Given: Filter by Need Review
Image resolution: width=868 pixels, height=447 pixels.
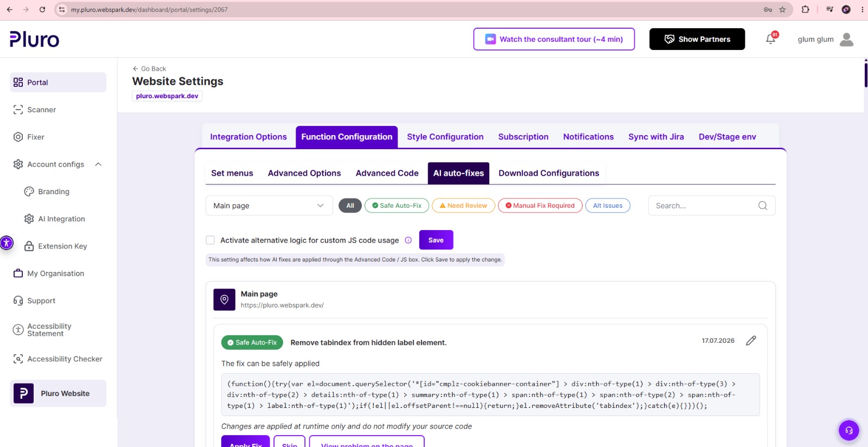Looking at the screenshot, I should pyautogui.click(x=463, y=206).
